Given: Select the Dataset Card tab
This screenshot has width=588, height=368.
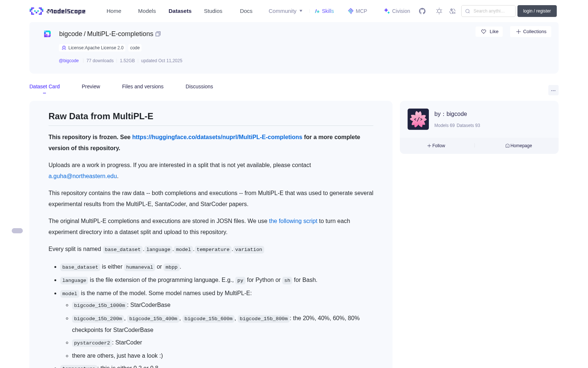Looking at the screenshot, I should [x=44, y=86].
